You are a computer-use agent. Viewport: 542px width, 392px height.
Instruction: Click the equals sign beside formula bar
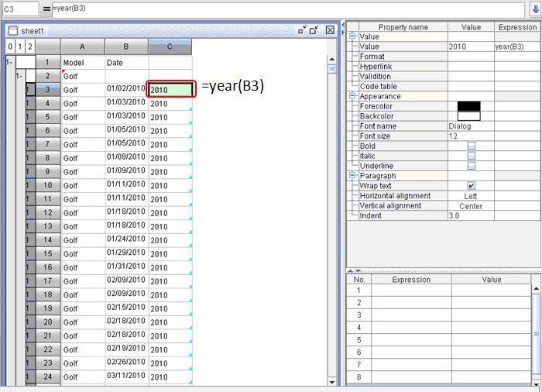pyautogui.click(x=46, y=9)
